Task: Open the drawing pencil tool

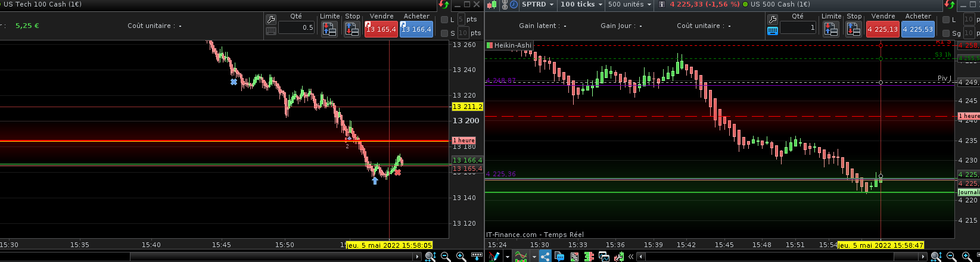Action: (x=494, y=257)
